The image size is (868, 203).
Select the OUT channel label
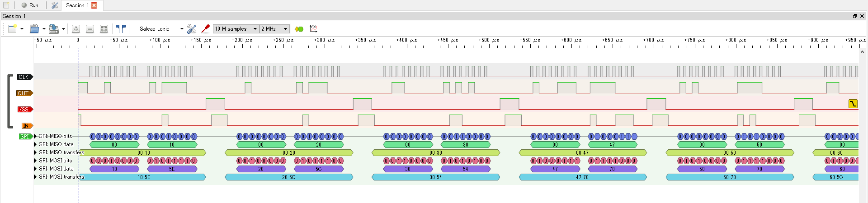(24, 93)
